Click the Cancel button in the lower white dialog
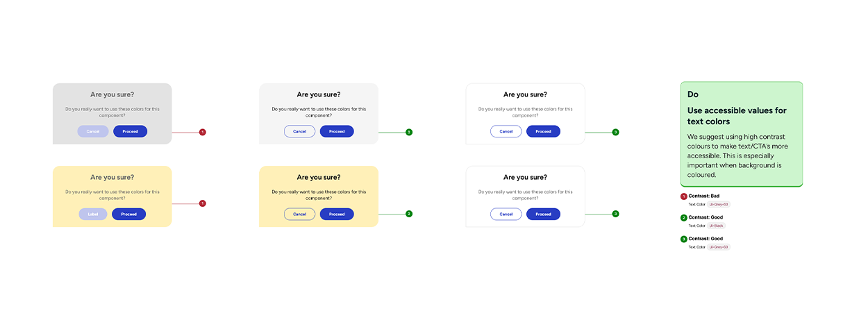Image resolution: width=868 pixels, height=311 pixels. [x=506, y=214]
